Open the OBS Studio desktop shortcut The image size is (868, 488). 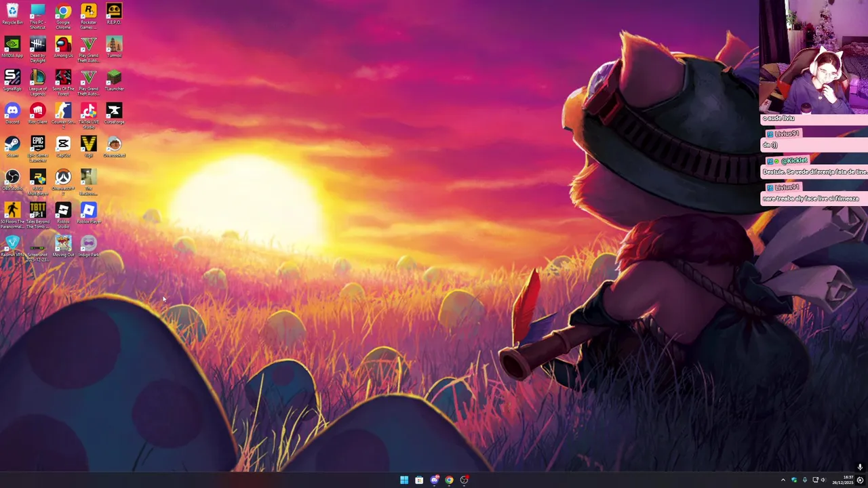(x=12, y=180)
